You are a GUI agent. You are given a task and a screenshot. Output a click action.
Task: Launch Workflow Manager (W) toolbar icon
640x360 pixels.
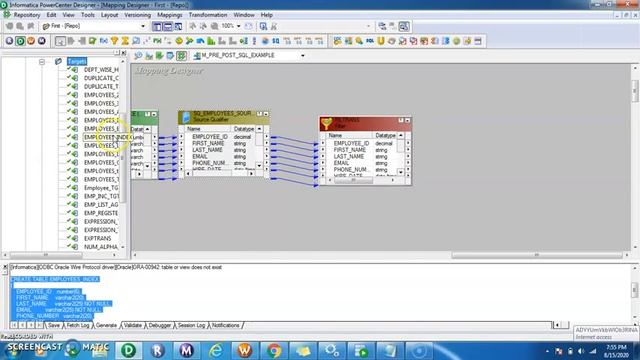[x=31, y=41]
